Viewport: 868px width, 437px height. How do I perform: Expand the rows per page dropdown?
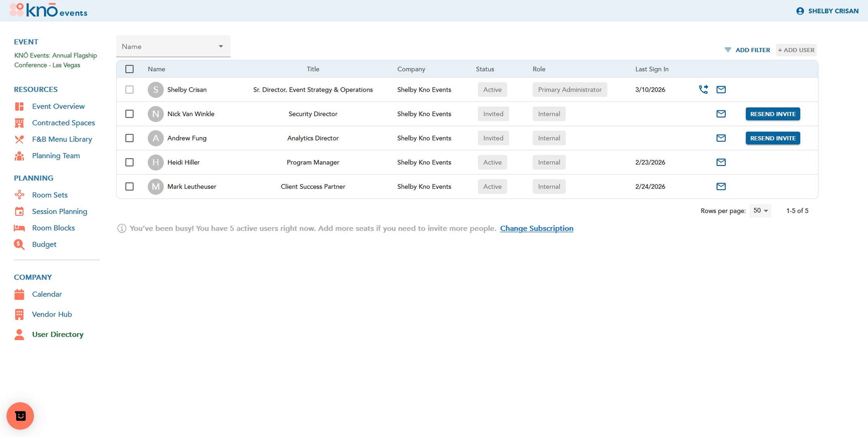click(x=760, y=211)
